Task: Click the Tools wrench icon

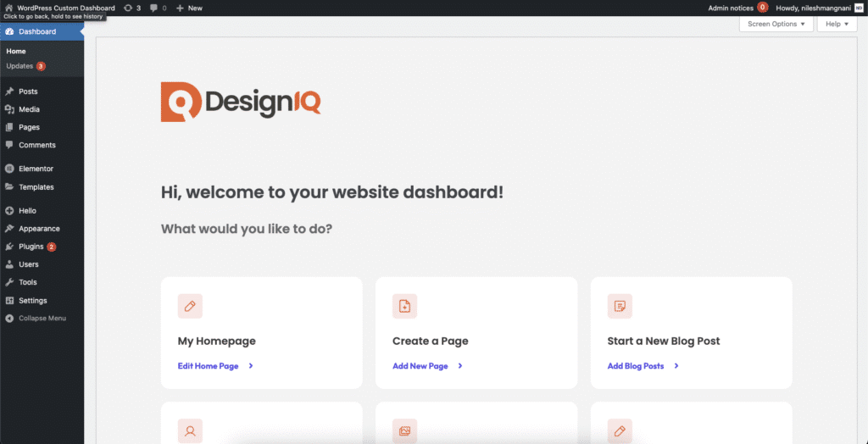Action: (x=9, y=282)
